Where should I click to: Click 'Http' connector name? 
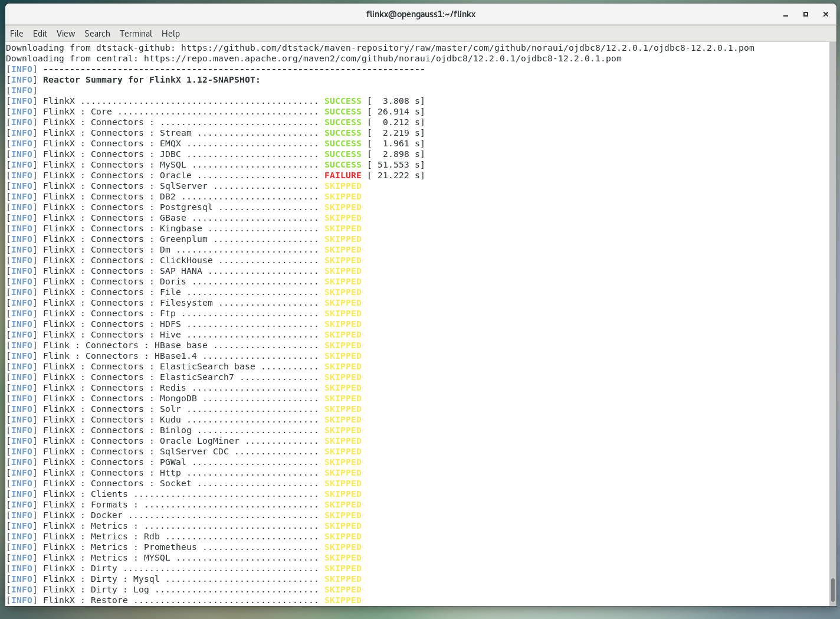(170, 473)
